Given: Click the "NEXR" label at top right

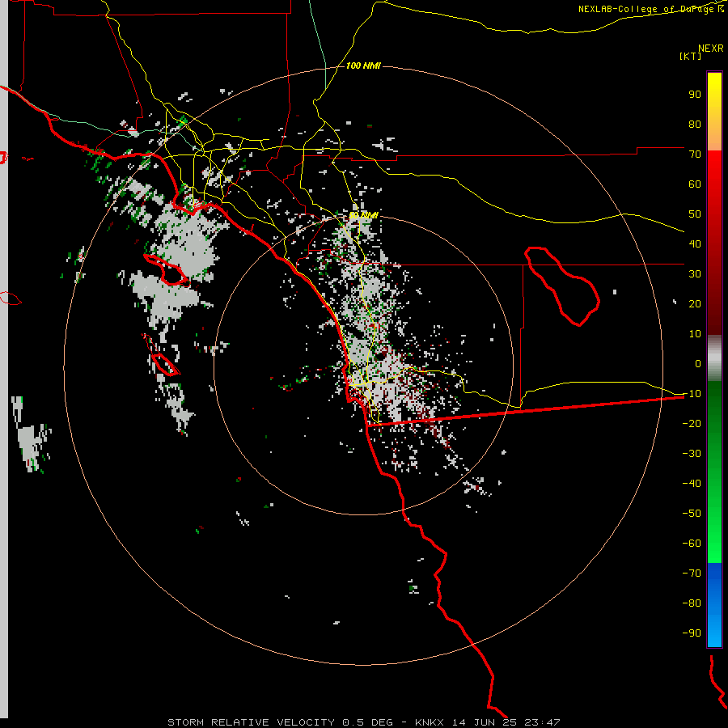Looking at the screenshot, I should (711, 48).
